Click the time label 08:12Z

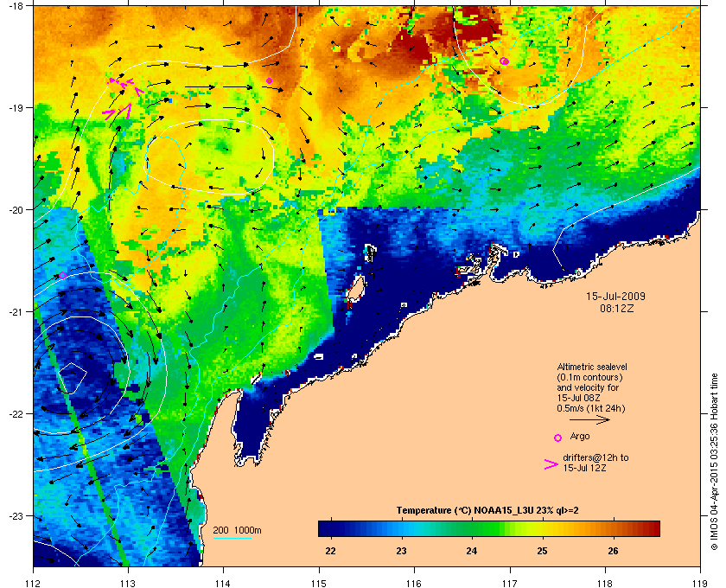coord(617,308)
